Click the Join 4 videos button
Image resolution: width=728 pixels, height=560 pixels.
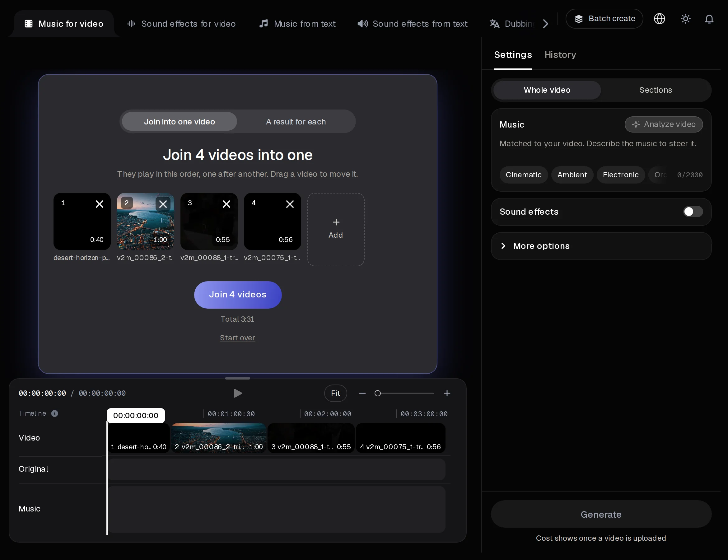tap(238, 295)
